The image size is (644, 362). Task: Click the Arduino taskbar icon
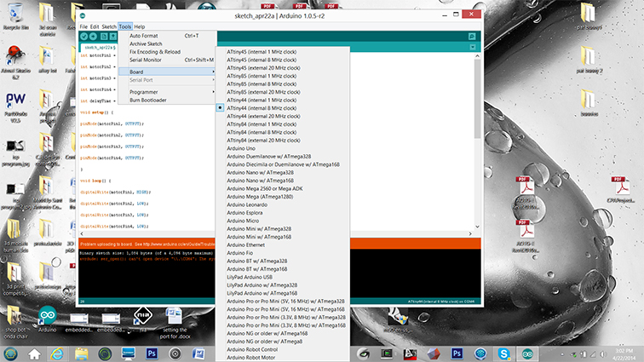[527, 353]
